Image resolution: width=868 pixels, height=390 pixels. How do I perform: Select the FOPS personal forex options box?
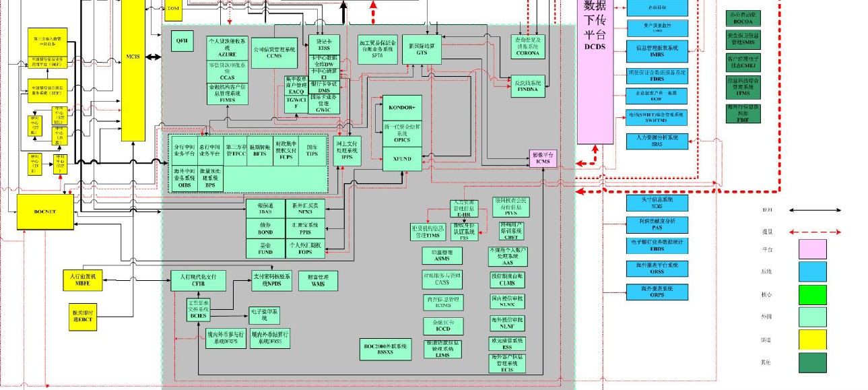pos(305,248)
